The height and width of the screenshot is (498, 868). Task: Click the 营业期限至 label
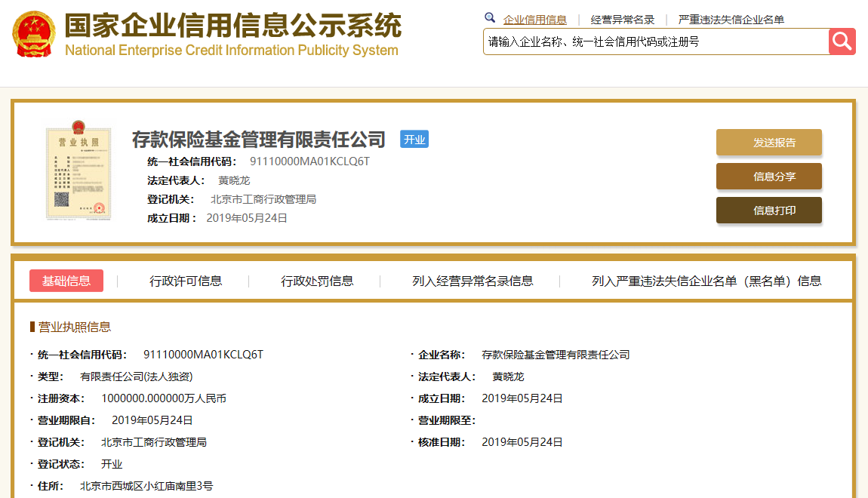446,420
